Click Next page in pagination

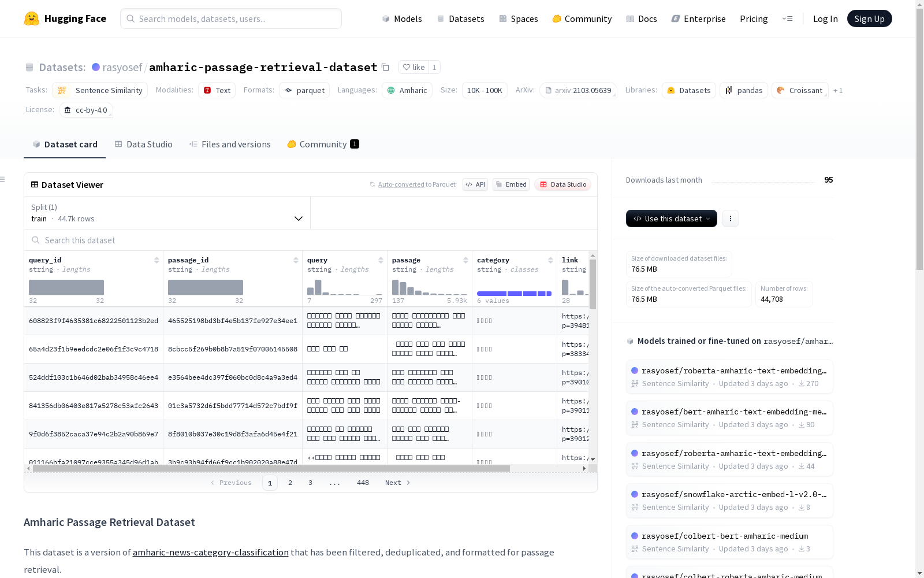(x=397, y=483)
